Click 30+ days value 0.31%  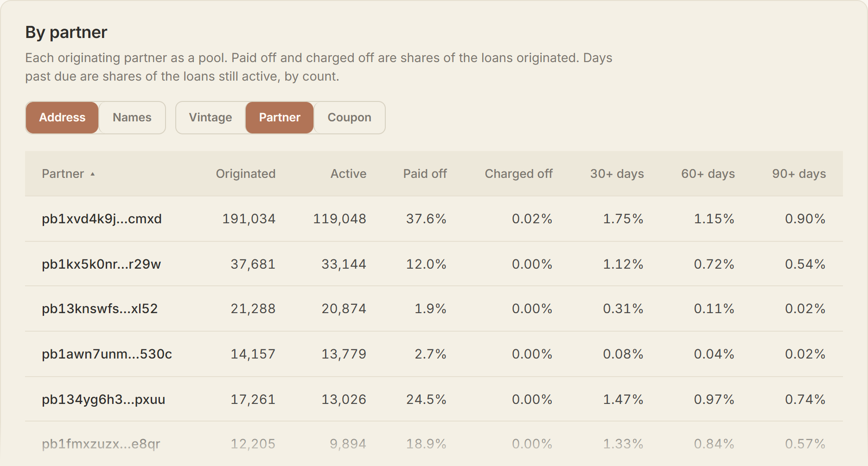tap(623, 309)
